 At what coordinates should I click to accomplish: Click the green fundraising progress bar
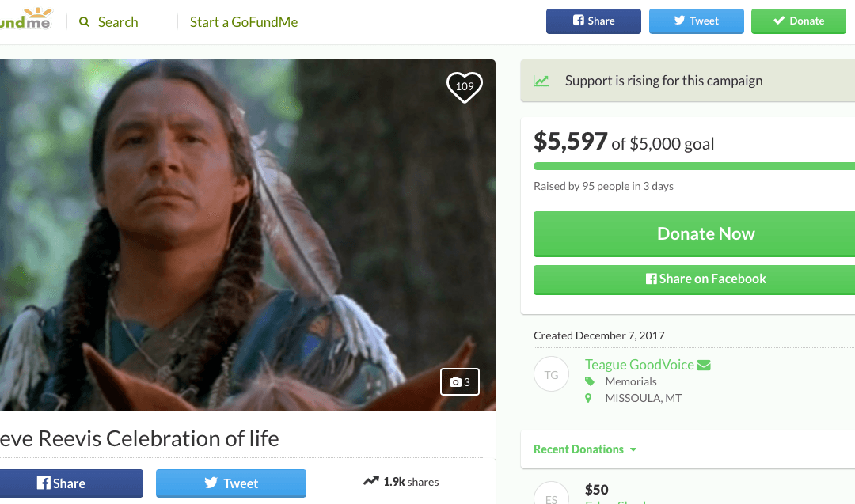[x=693, y=166]
